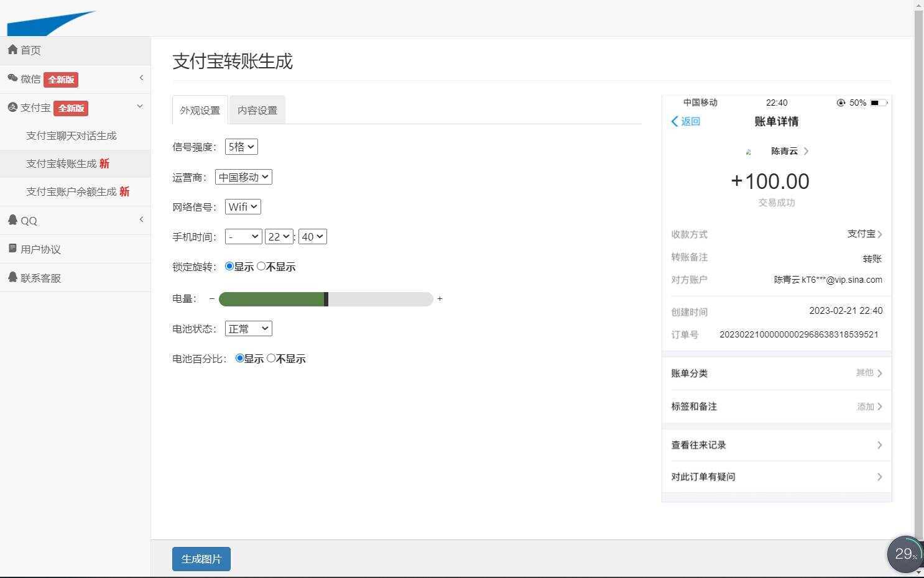Switch to the 内容设置 tab
The image size is (924, 578).
click(257, 109)
